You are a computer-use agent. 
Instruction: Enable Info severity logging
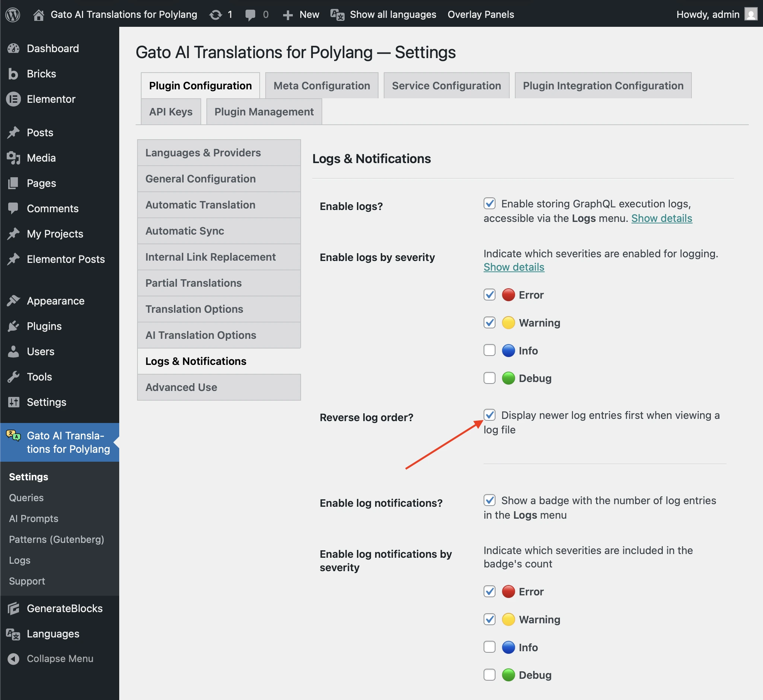pos(489,350)
